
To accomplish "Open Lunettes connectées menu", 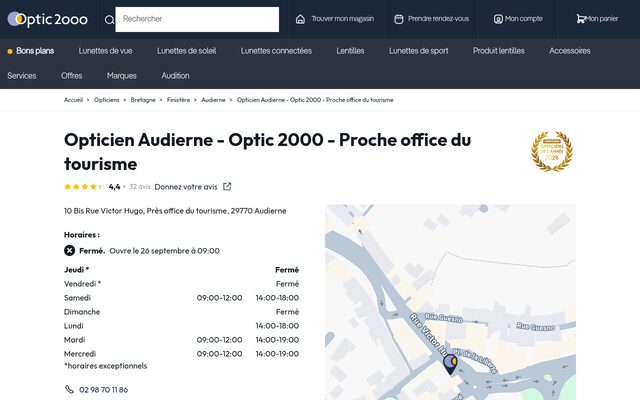I will tap(276, 51).
